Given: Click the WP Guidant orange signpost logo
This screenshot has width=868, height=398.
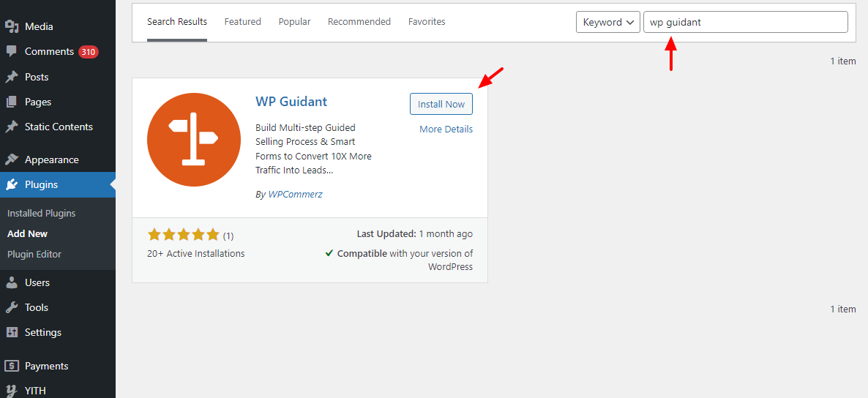Looking at the screenshot, I should click(x=194, y=140).
